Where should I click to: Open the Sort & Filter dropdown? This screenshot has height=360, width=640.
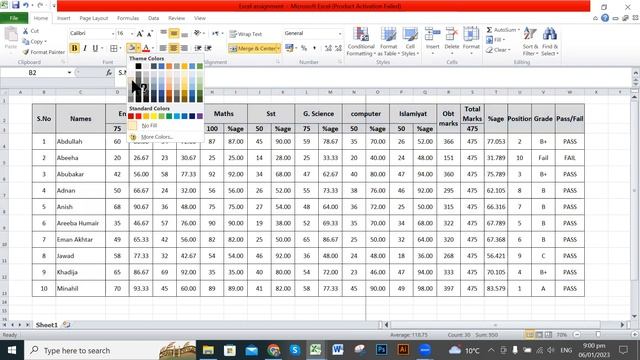tap(530, 42)
